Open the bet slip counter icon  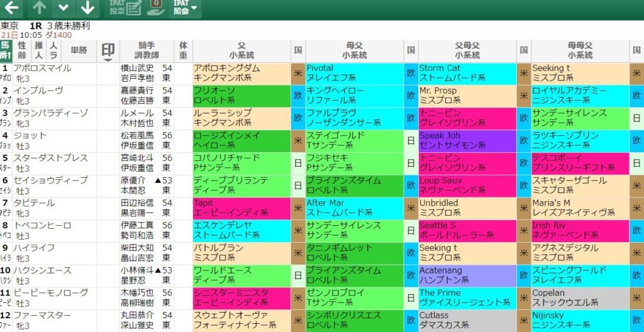[155, 8]
